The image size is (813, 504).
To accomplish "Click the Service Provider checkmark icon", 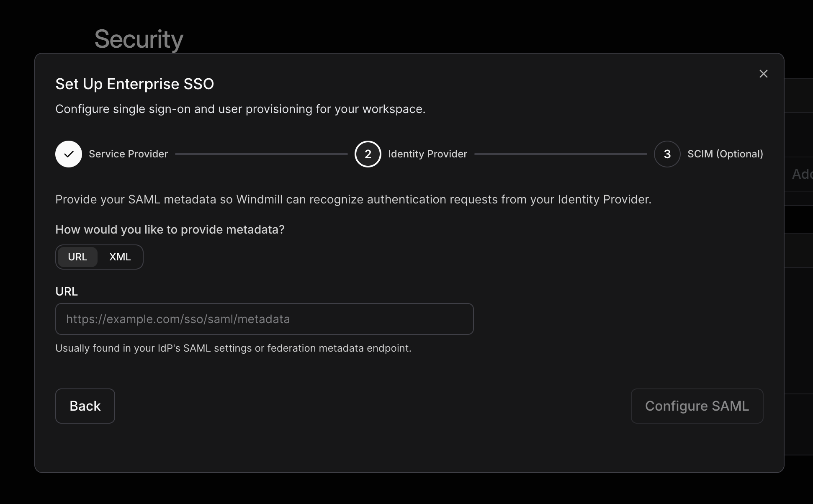I will pyautogui.click(x=68, y=154).
